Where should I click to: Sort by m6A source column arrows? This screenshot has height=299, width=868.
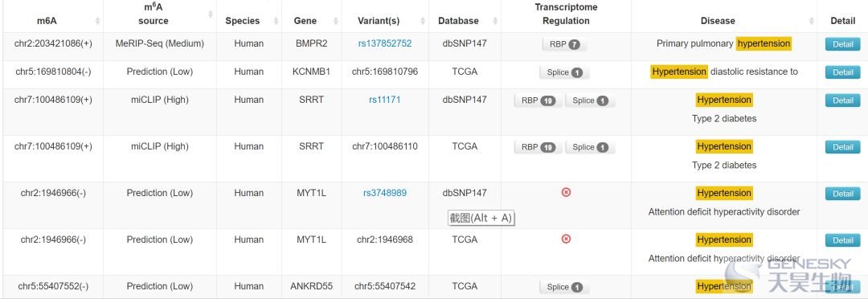pos(211,14)
